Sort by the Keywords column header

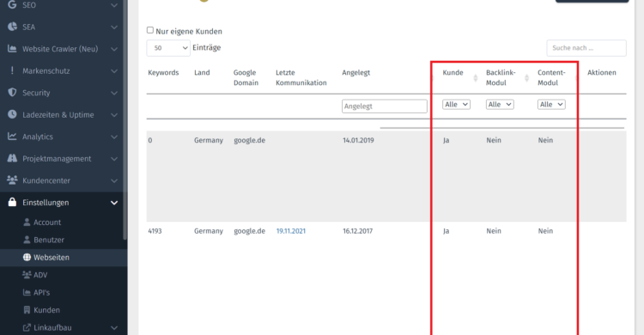click(x=163, y=72)
